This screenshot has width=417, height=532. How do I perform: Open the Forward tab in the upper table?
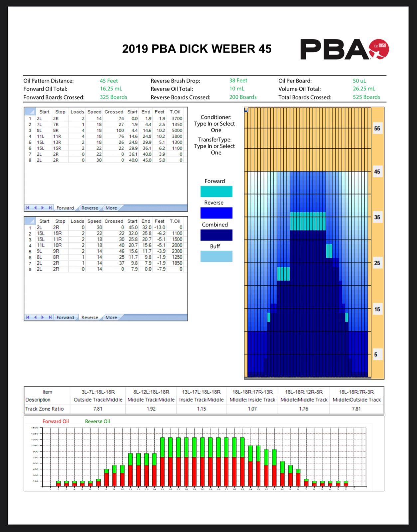[65, 208]
